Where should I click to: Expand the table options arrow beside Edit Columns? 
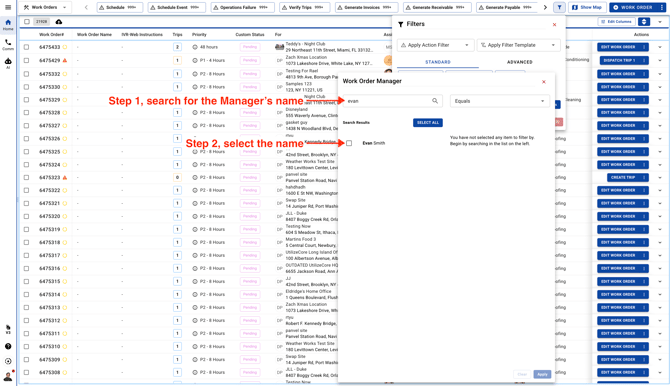(660, 22)
